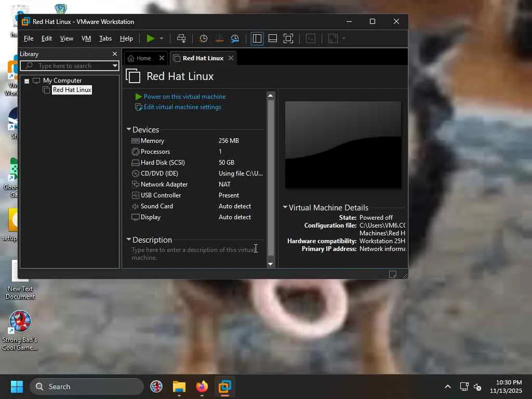Open the File menu

coord(29,38)
